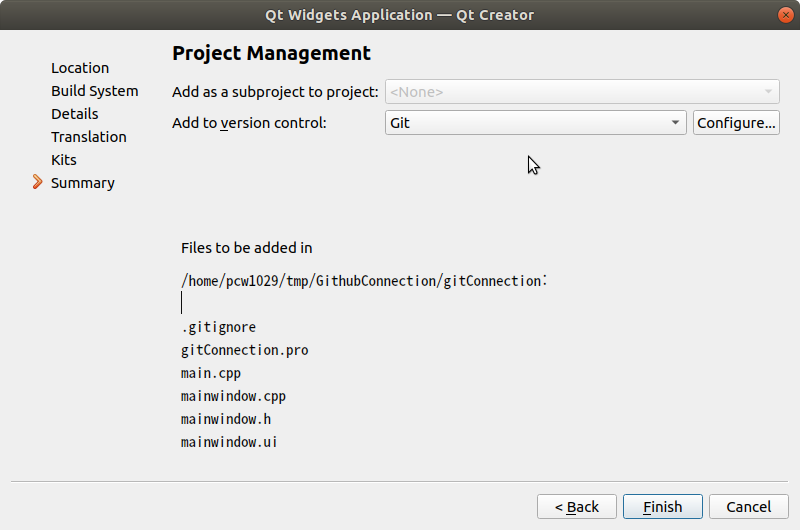The width and height of the screenshot is (800, 530).
Task: Cancel the project wizard
Action: click(748, 507)
